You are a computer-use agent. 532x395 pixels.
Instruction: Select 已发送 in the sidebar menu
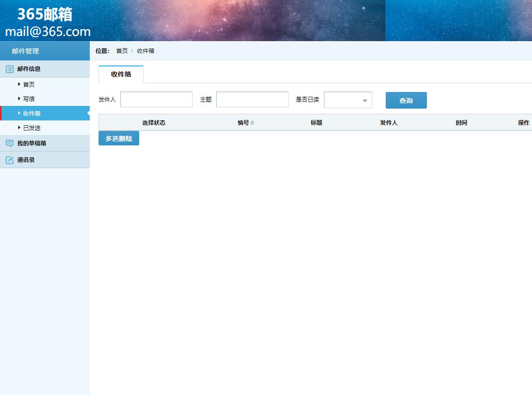31,127
